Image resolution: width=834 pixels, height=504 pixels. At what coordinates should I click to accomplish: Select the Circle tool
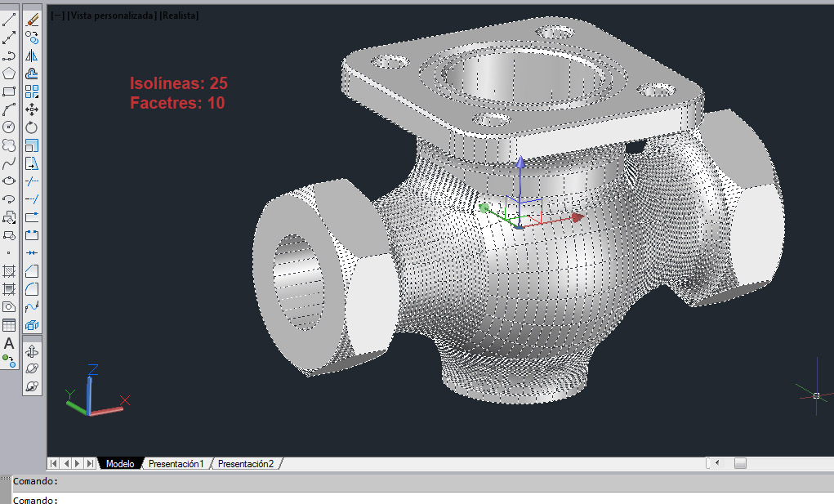(9, 127)
